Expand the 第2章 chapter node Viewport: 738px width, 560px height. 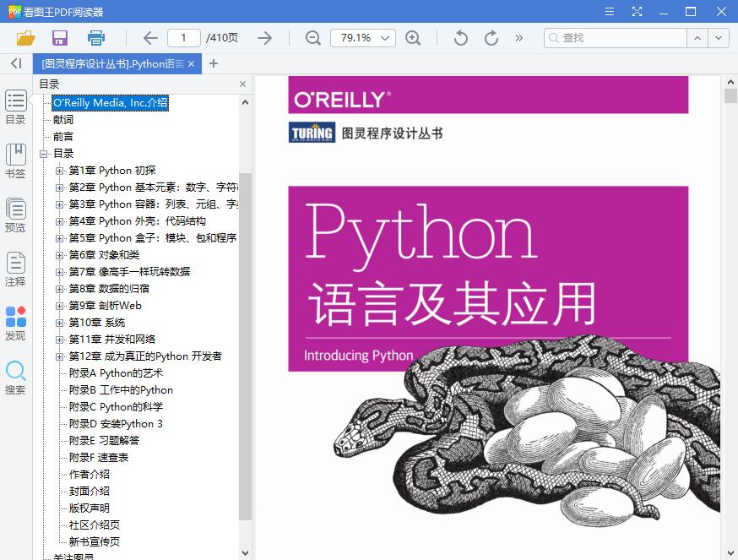pos(59,188)
